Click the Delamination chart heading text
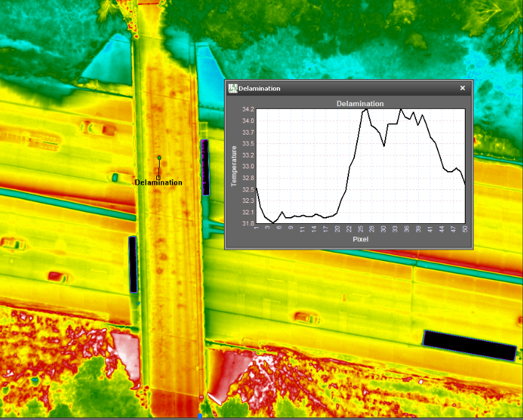The image size is (523, 420). (360, 103)
